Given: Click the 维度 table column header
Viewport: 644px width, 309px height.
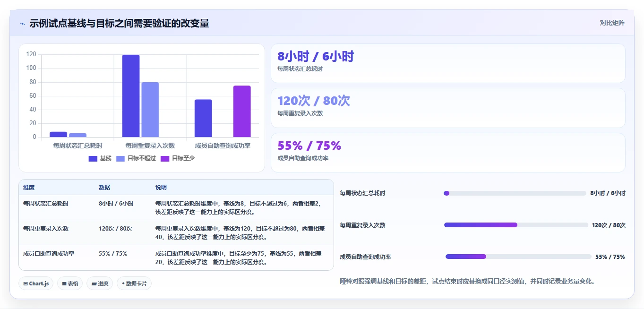Looking at the screenshot, I should point(29,188).
